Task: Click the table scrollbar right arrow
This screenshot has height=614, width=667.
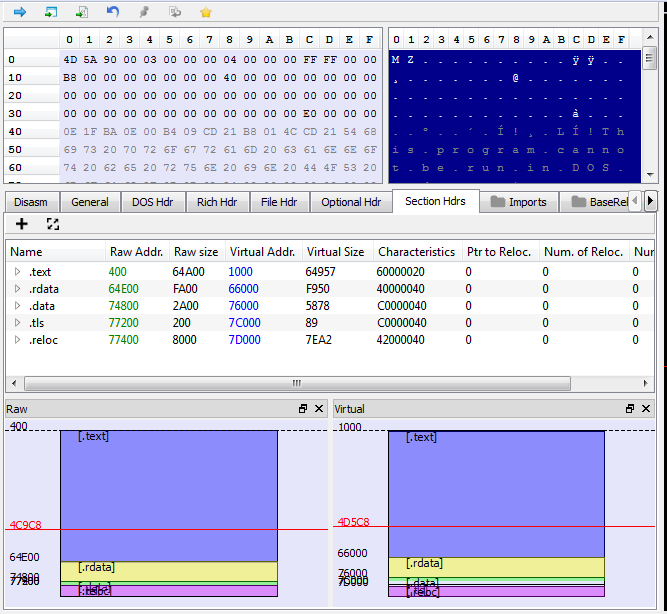Action: pyautogui.click(x=645, y=383)
